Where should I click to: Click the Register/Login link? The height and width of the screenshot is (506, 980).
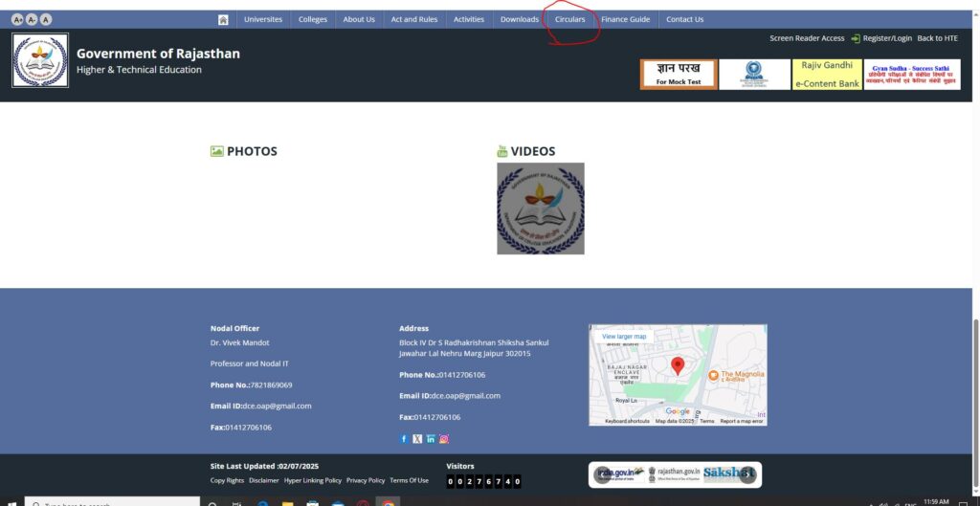click(886, 38)
